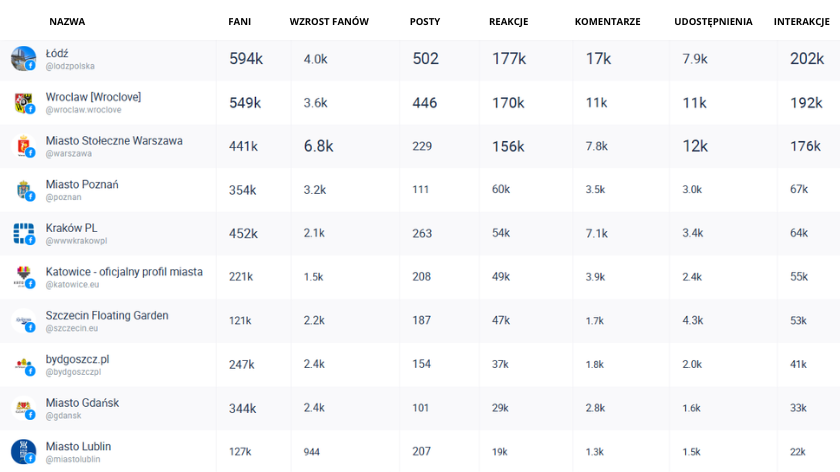Image resolution: width=840 pixels, height=472 pixels.
Task: Open the Miasto Poznań profile avatar
Action: [x=24, y=190]
